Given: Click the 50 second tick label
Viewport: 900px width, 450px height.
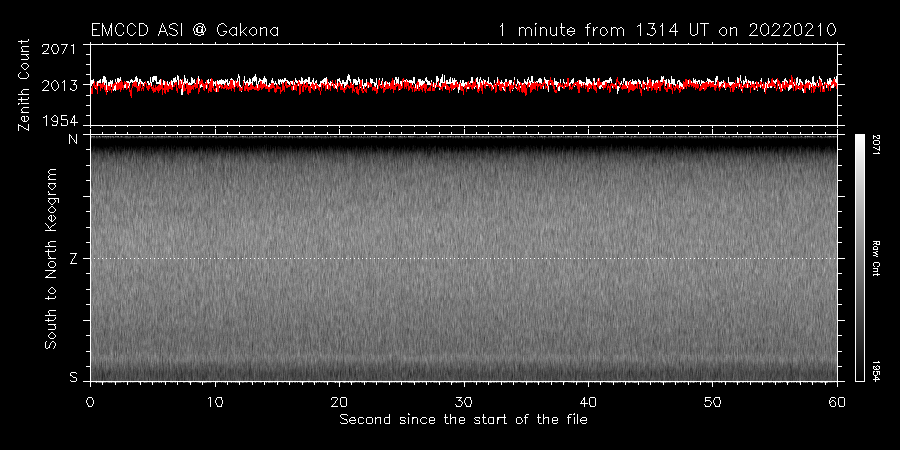Looking at the screenshot, I should [x=713, y=401].
